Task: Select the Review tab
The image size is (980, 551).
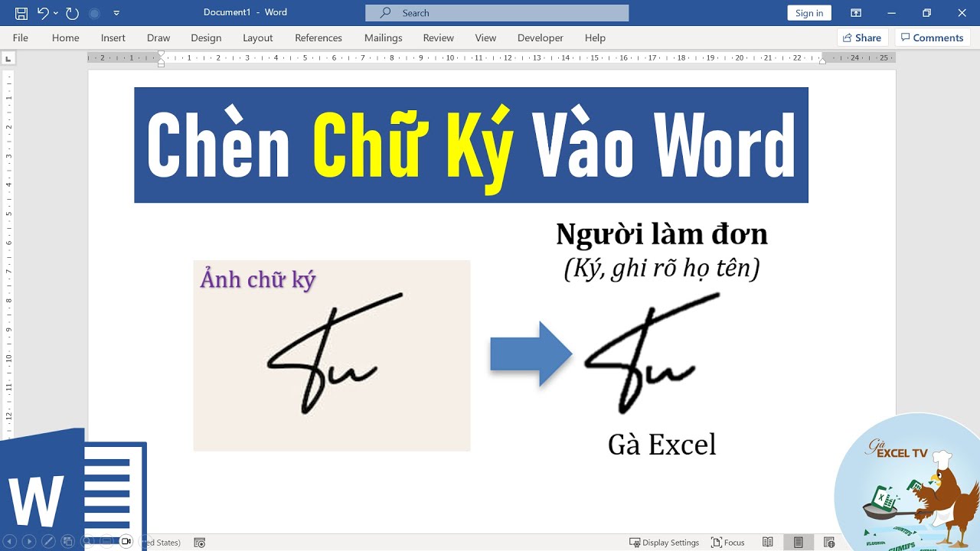Action: pyautogui.click(x=438, y=37)
